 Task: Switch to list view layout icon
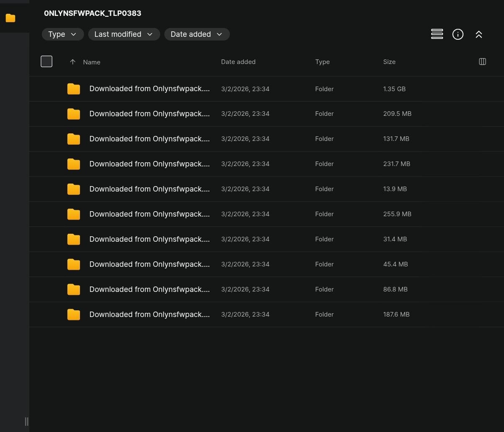pyautogui.click(x=437, y=34)
